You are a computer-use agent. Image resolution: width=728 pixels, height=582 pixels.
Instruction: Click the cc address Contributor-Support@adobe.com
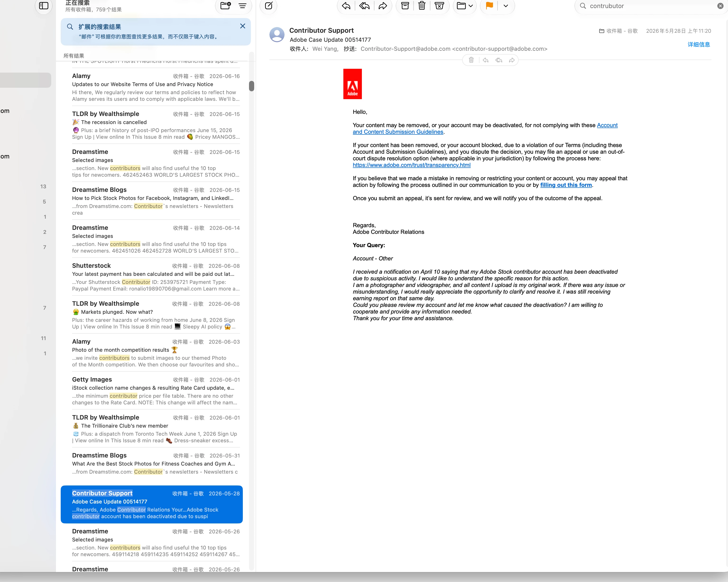[x=454, y=49]
